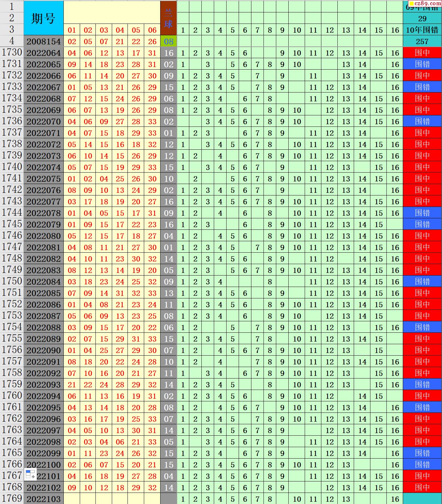This screenshot has height=504, width=442.
Task: Select the 兰球 header cell
Action: pos(168,18)
